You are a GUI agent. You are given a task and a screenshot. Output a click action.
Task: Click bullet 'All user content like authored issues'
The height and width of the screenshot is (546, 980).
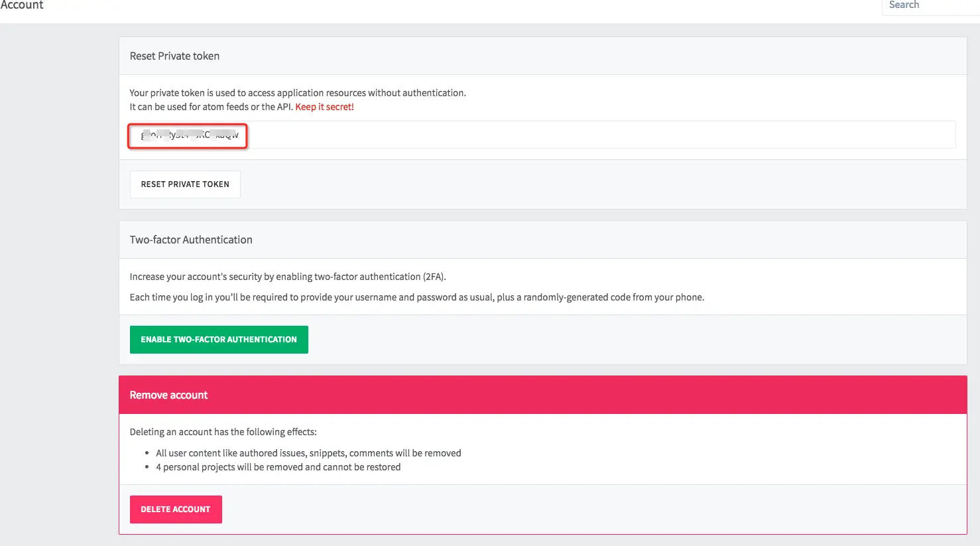308,453
